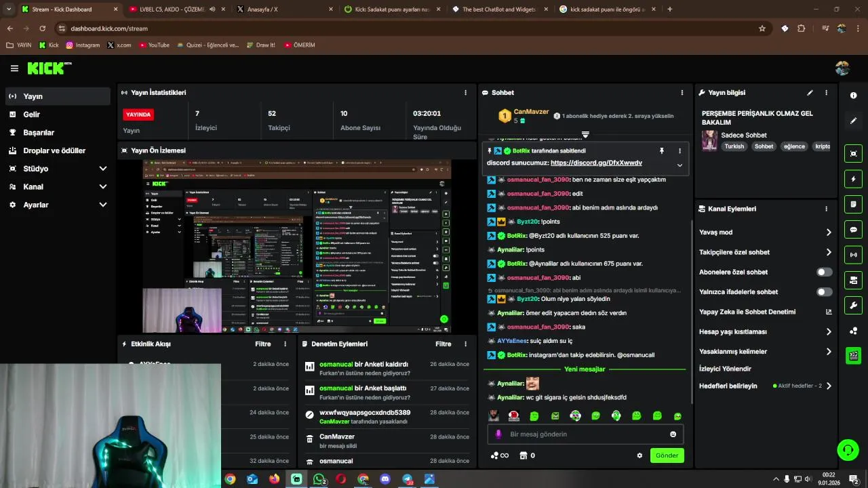
Task: Toggle the document moderation panel icon
Action: point(853,204)
